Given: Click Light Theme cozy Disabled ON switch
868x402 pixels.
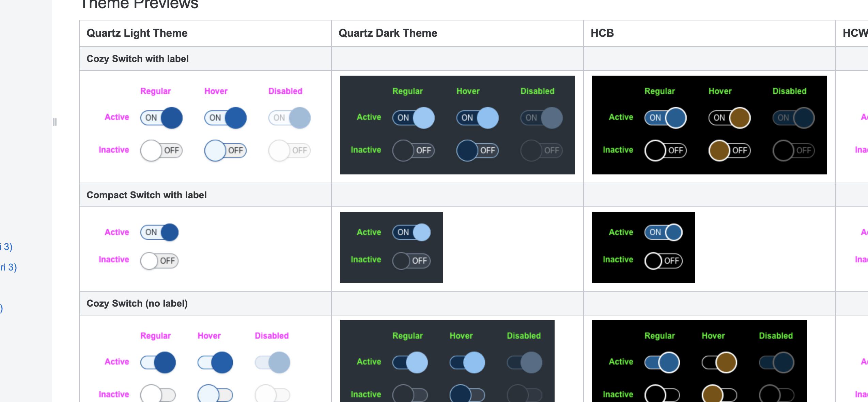Looking at the screenshot, I should (289, 118).
